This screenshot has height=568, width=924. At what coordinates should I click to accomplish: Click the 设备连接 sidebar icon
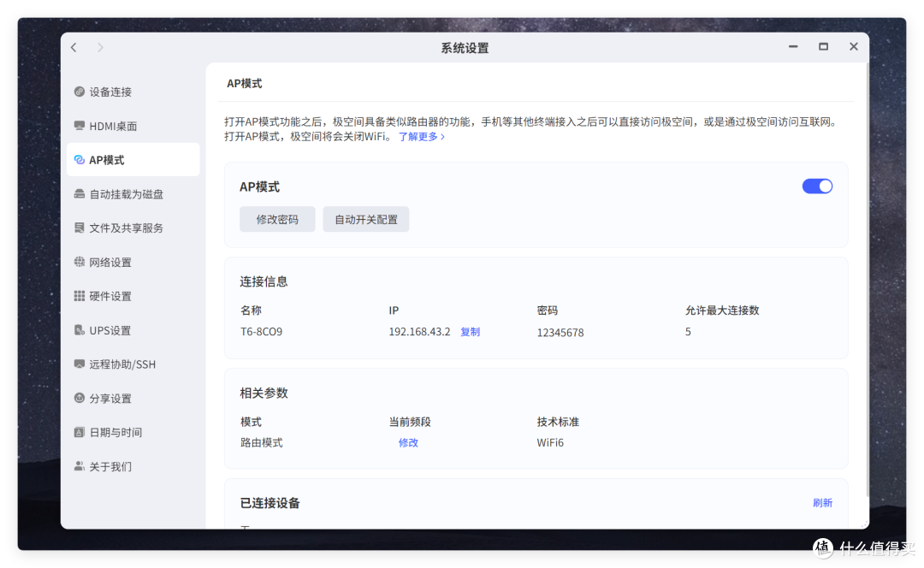tap(79, 92)
